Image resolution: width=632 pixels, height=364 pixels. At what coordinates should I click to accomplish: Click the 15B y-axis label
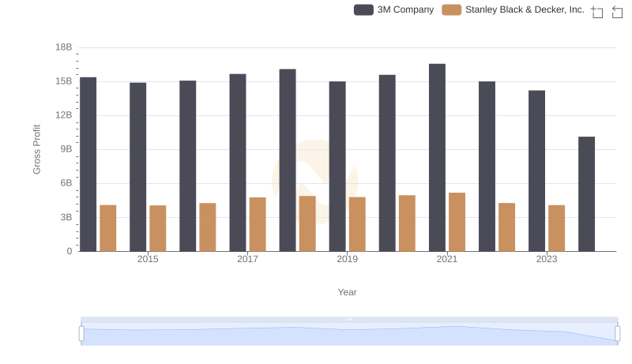click(64, 81)
